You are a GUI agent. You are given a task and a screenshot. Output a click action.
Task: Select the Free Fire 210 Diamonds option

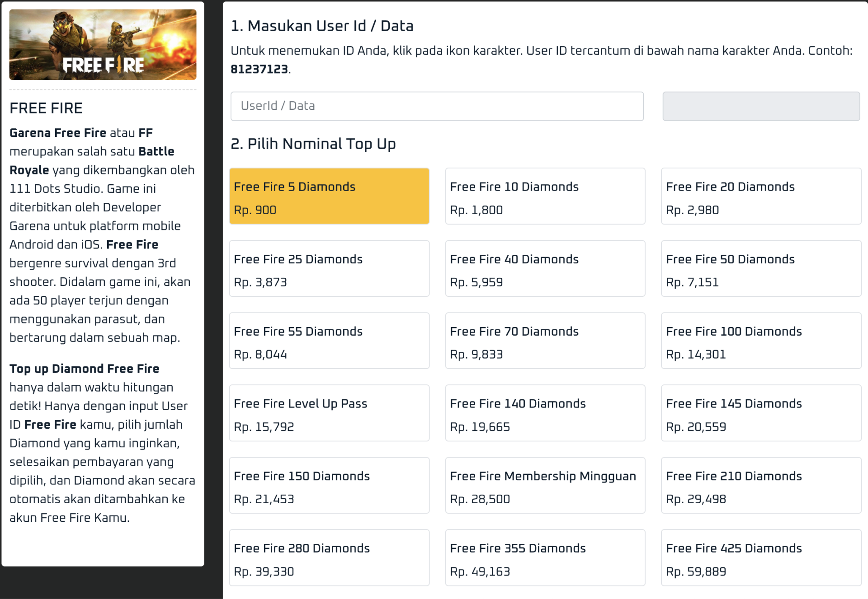click(760, 485)
